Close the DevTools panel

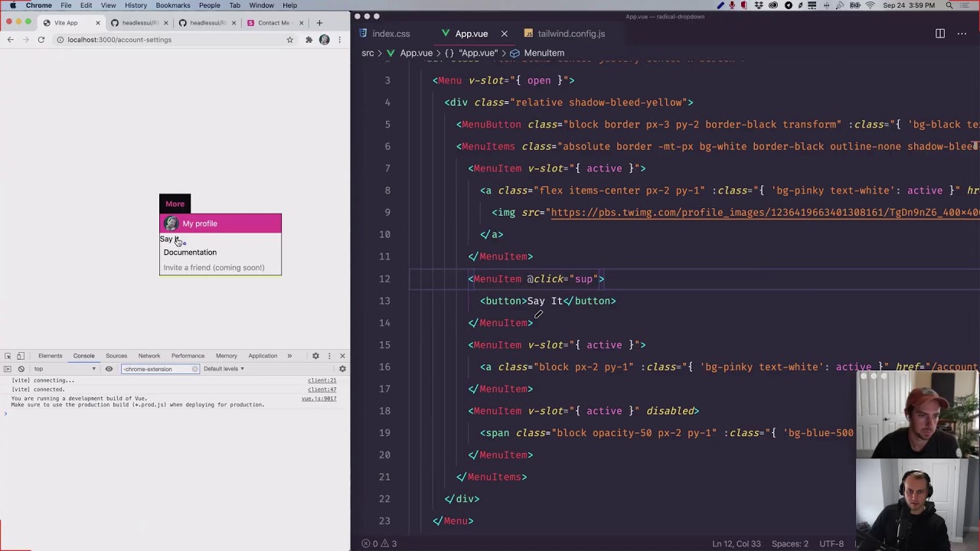342,356
